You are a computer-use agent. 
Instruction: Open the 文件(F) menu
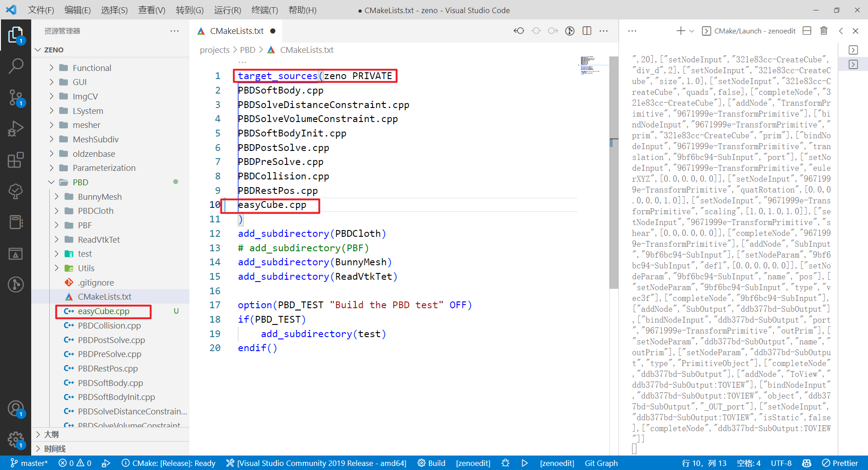(41, 10)
